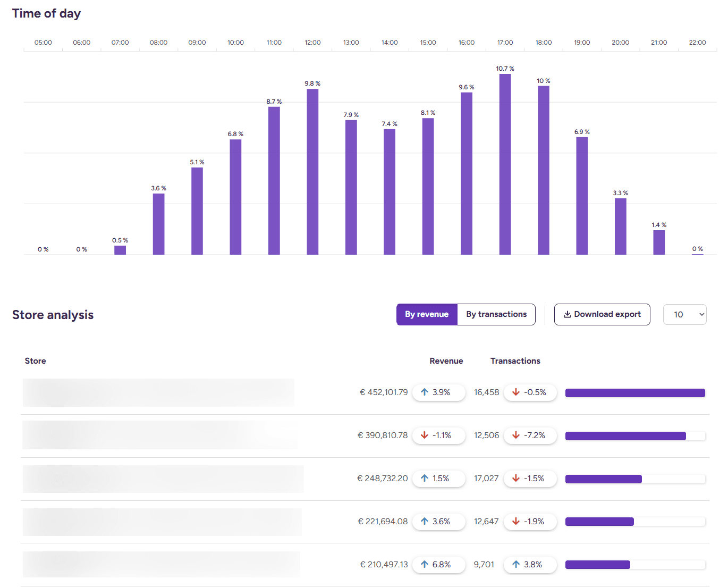This screenshot has height=587, width=728.
Task: Select the 10:00 bar showing 6.8 %
Action: click(x=235, y=197)
